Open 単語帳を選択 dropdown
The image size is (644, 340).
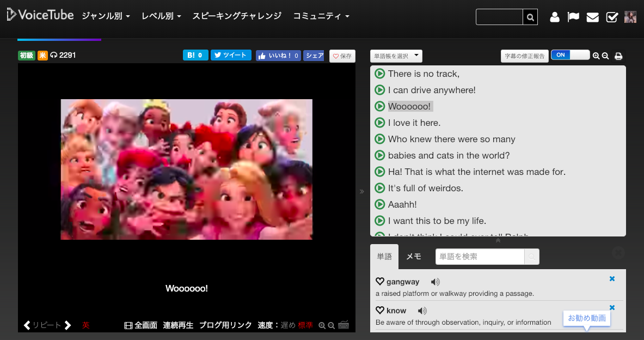click(x=396, y=56)
